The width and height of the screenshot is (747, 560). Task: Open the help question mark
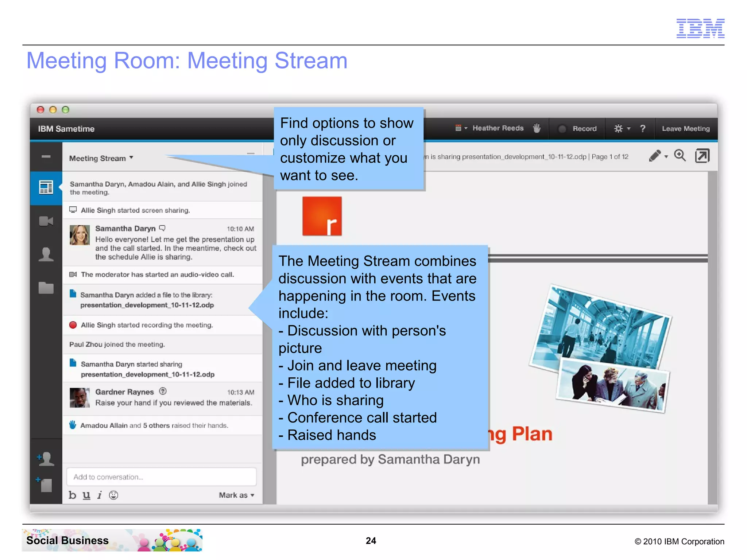pyautogui.click(x=643, y=129)
